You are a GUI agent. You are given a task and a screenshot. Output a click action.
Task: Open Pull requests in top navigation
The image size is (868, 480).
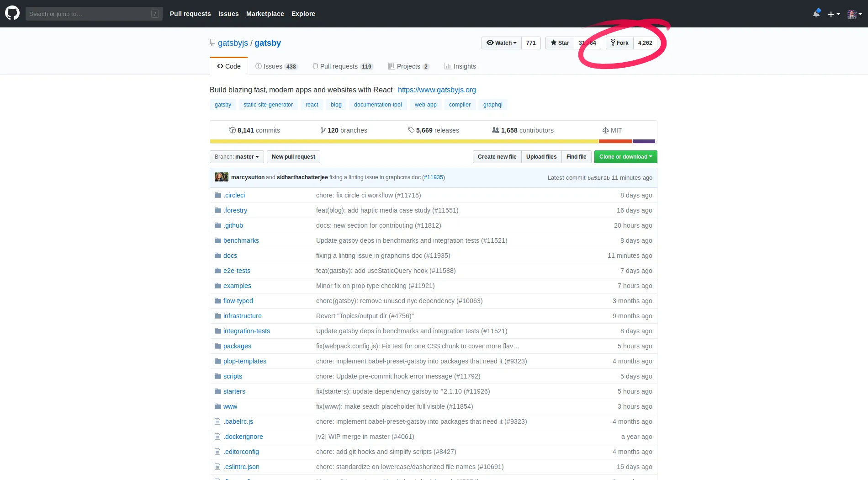[190, 14]
